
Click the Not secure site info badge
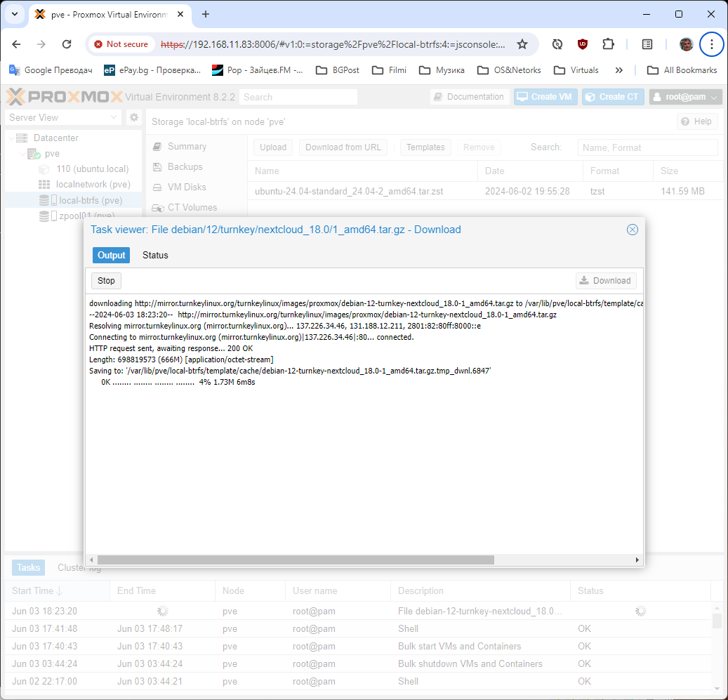coord(121,44)
